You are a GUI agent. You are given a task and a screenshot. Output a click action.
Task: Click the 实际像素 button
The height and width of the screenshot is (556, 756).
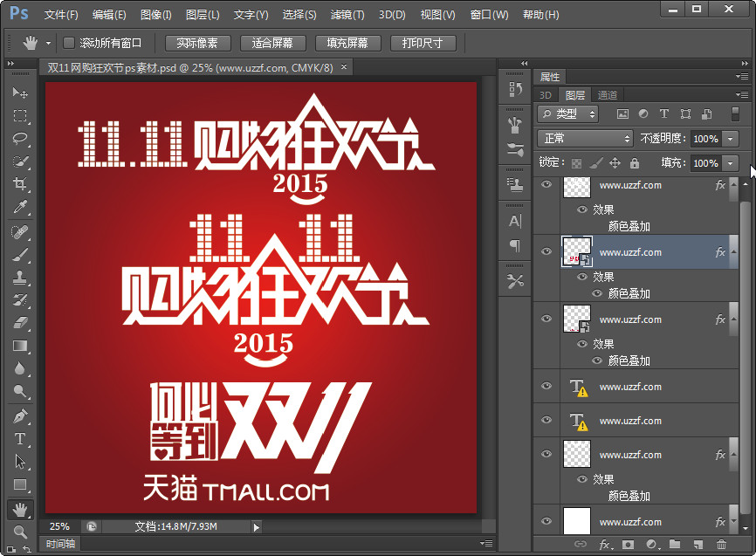197,43
